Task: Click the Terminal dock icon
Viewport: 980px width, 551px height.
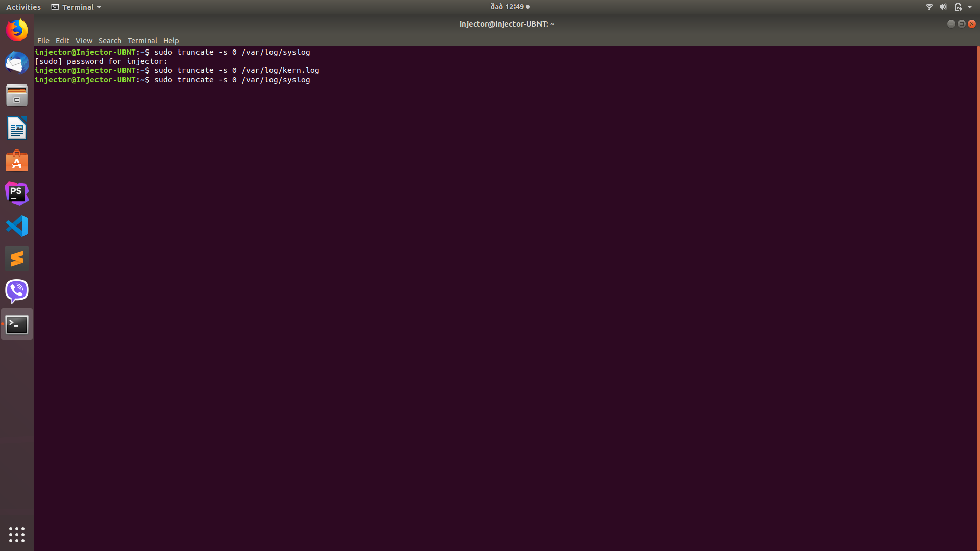Action: (x=17, y=324)
